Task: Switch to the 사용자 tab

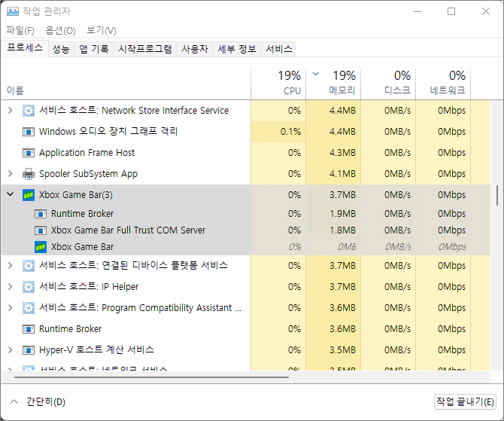Action: click(x=195, y=49)
